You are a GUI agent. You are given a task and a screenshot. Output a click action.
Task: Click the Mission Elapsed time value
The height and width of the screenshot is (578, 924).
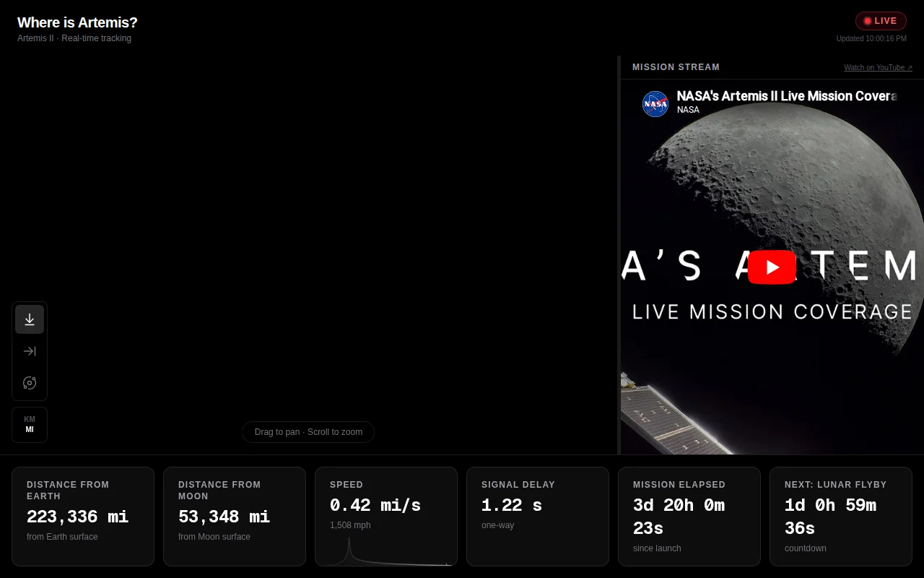point(679,517)
